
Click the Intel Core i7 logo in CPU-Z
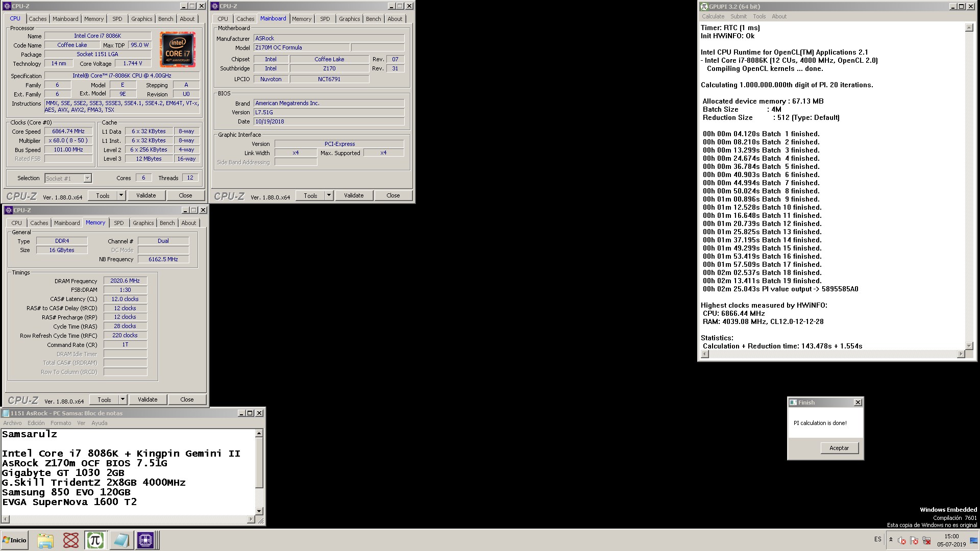coord(178,50)
